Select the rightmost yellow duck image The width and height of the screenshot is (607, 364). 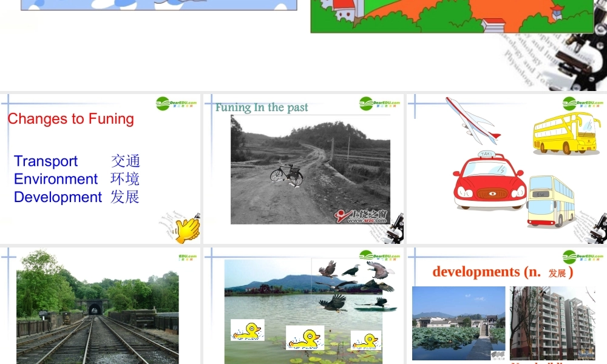pyautogui.click(x=366, y=340)
